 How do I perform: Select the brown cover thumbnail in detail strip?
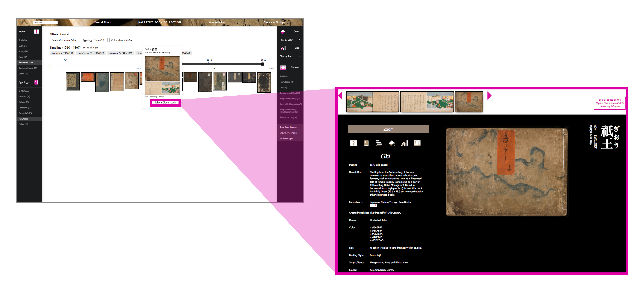point(469,102)
